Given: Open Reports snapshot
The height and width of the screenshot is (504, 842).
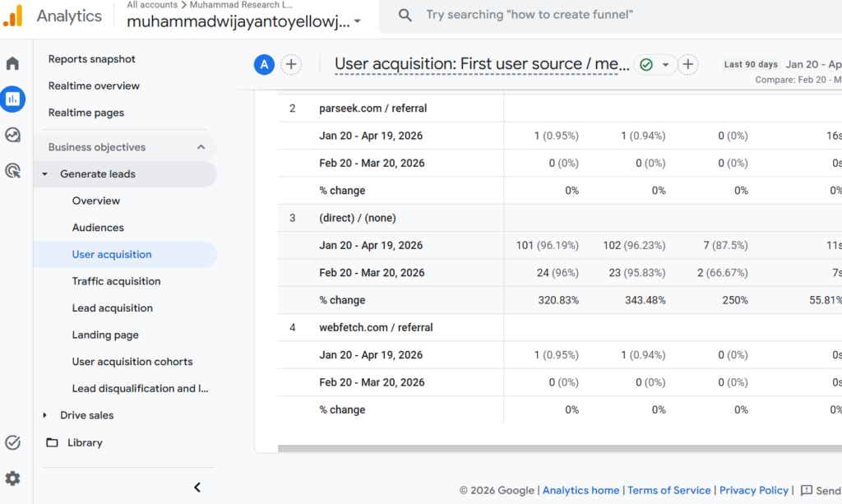Looking at the screenshot, I should [92, 59].
